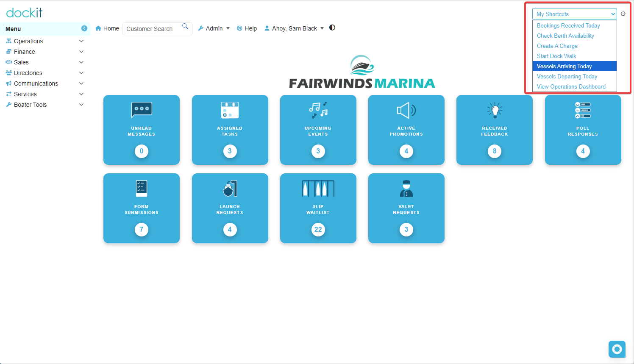Go to the Home link
634x364 pixels.
point(107,28)
